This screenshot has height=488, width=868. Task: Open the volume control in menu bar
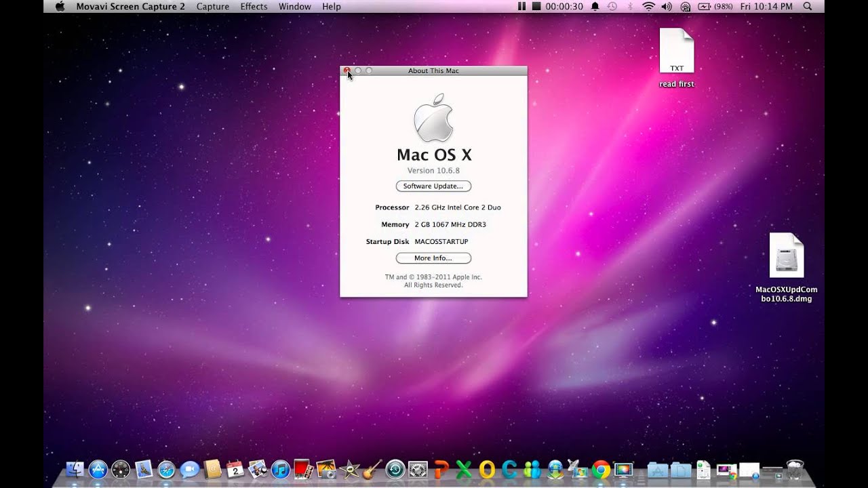[667, 6]
